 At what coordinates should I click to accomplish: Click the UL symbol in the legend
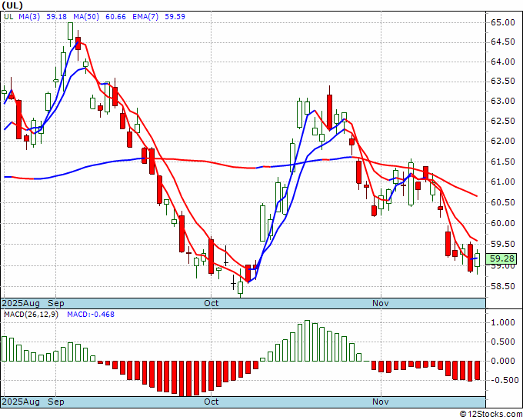click(x=8, y=17)
